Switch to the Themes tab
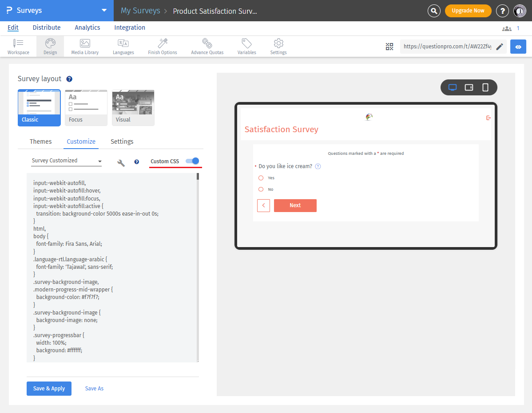Screen dimensions: 532x413 (x=40, y=141)
